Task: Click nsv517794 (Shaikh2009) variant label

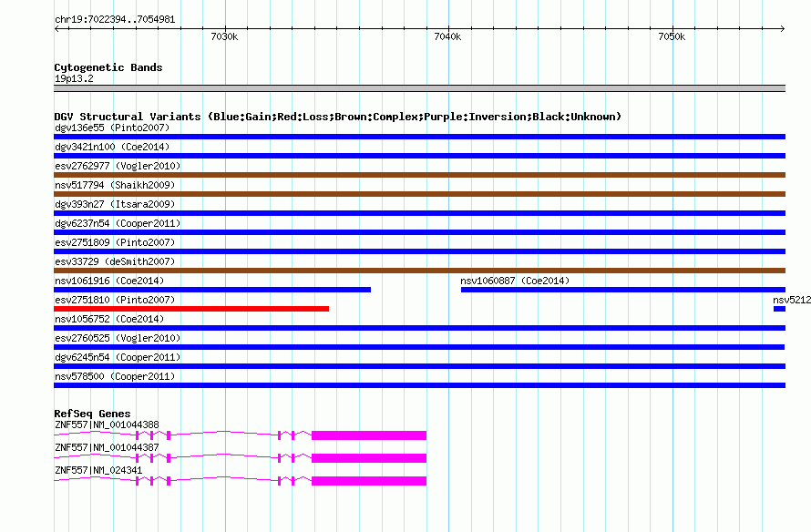Action: click(115, 185)
